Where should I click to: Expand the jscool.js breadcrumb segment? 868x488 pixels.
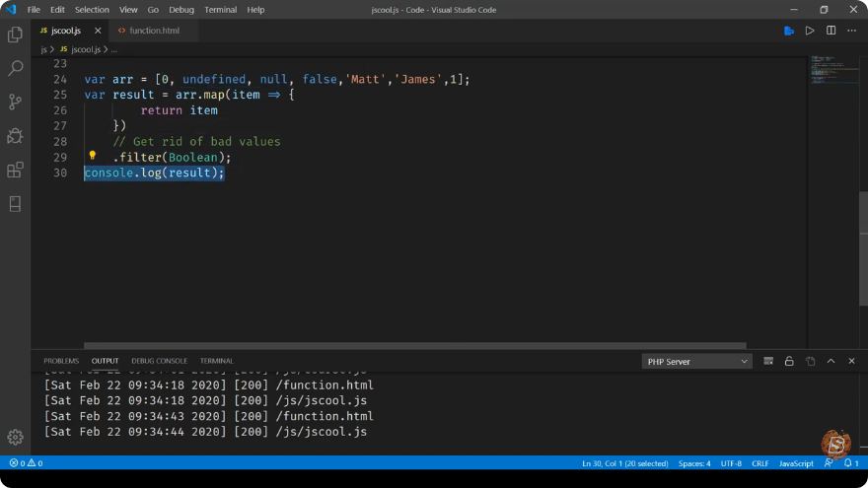tap(86, 49)
